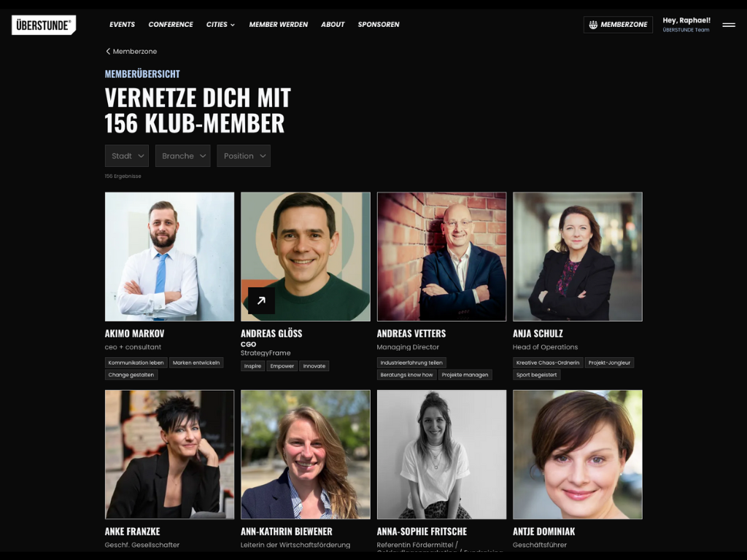Click the Memberzone crest icon

(x=593, y=25)
